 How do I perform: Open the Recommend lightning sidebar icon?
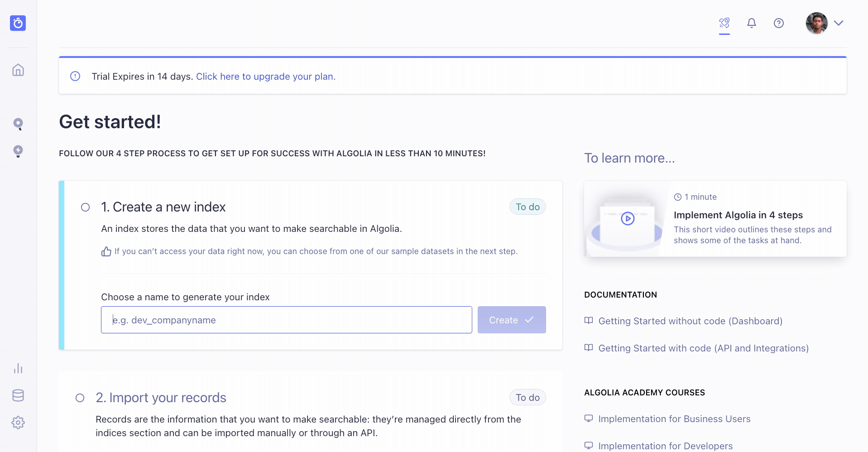tap(18, 151)
